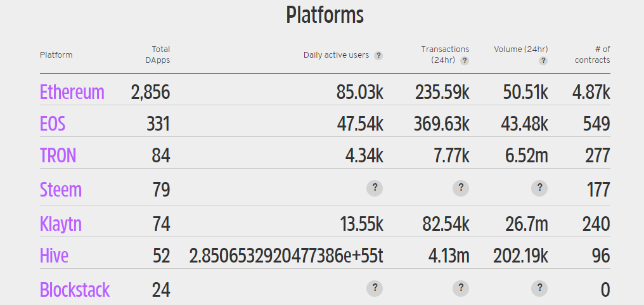Click help icon under Volume (24hr)

(x=543, y=61)
